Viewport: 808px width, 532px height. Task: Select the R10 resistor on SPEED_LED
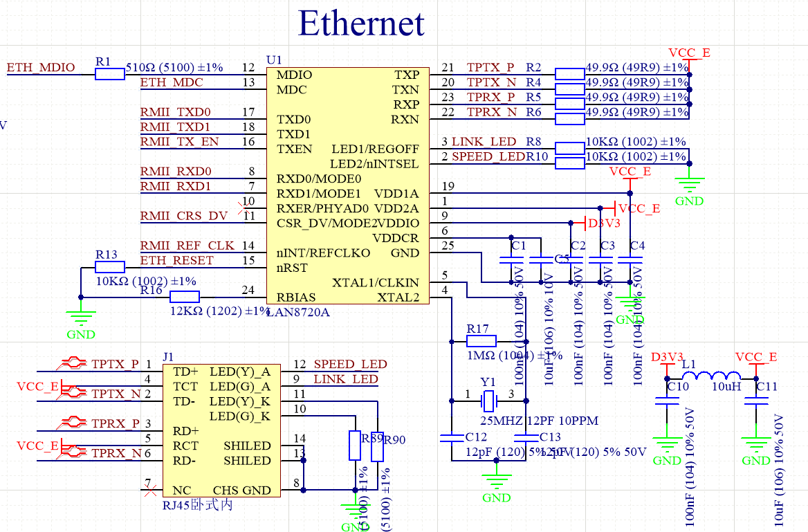tap(570, 163)
